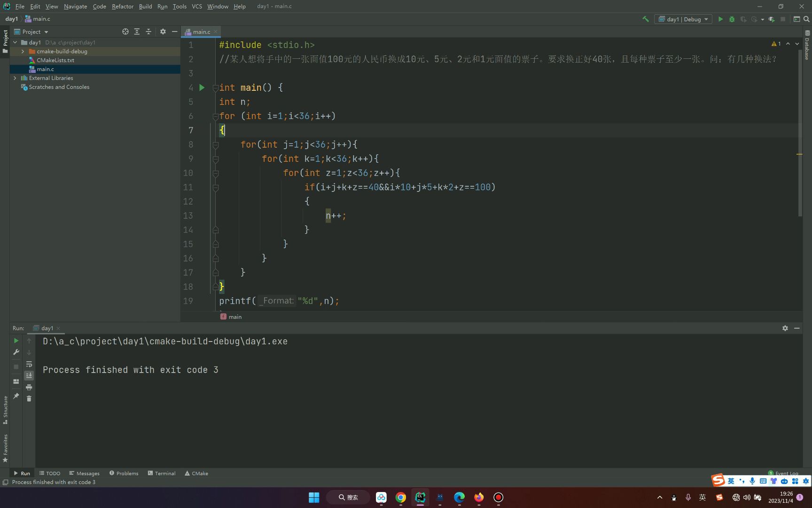Open the Refactor menu
This screenshot has width=812, height=508.
coord(123,6)
